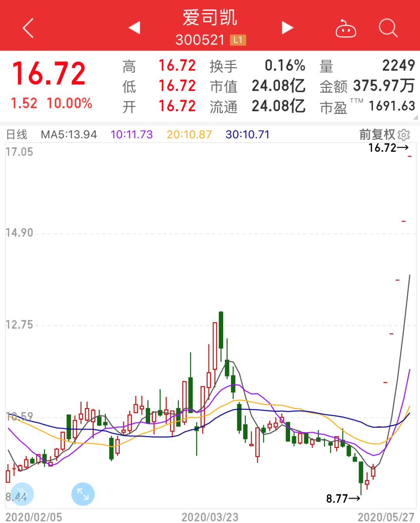Open the 前复权 adjustment option
The width and height of the screenshot is (420, 523).
coord(377,135)
